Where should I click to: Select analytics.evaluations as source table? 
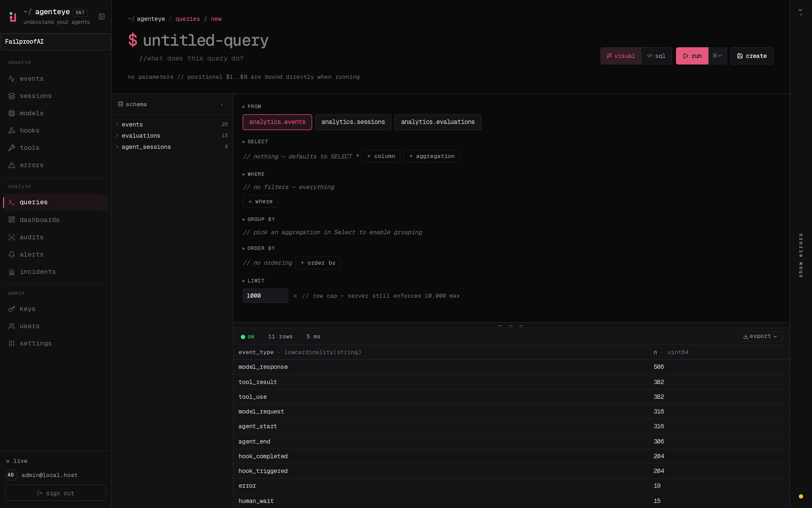(437, 122)
